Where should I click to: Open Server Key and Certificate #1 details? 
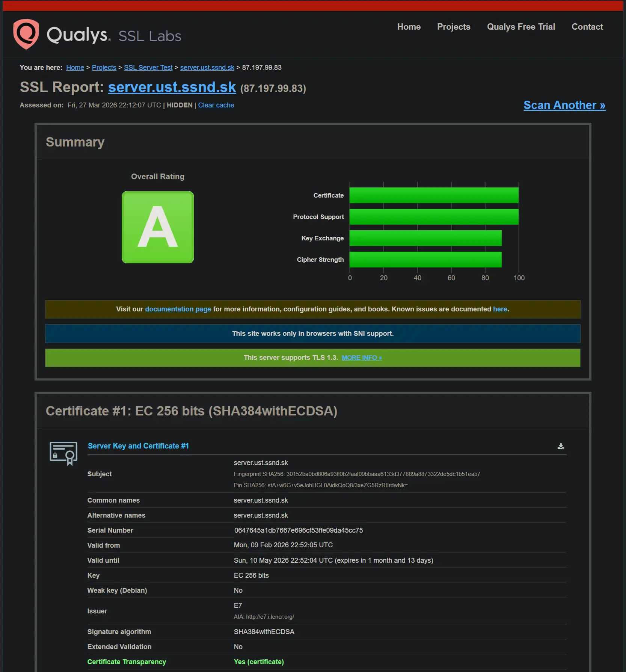point(138,446)
